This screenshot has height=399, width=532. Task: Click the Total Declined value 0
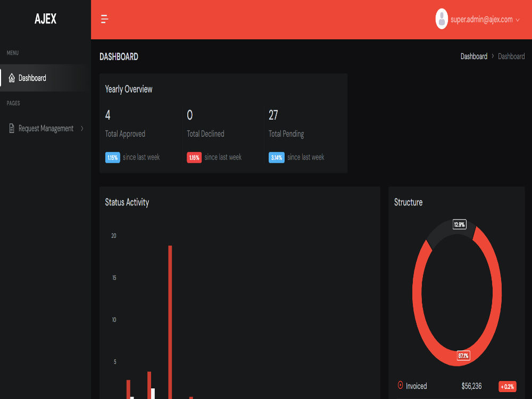click(x=190, y=115)
